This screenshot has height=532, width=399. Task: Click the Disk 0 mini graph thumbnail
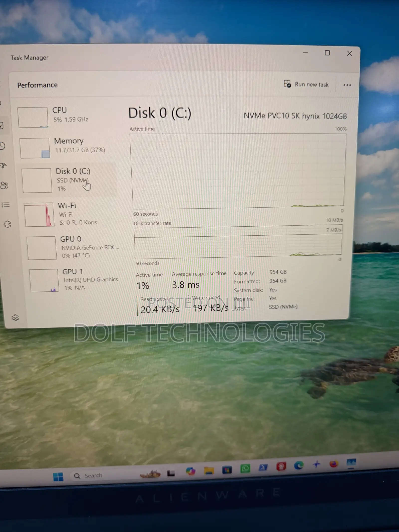37,180
